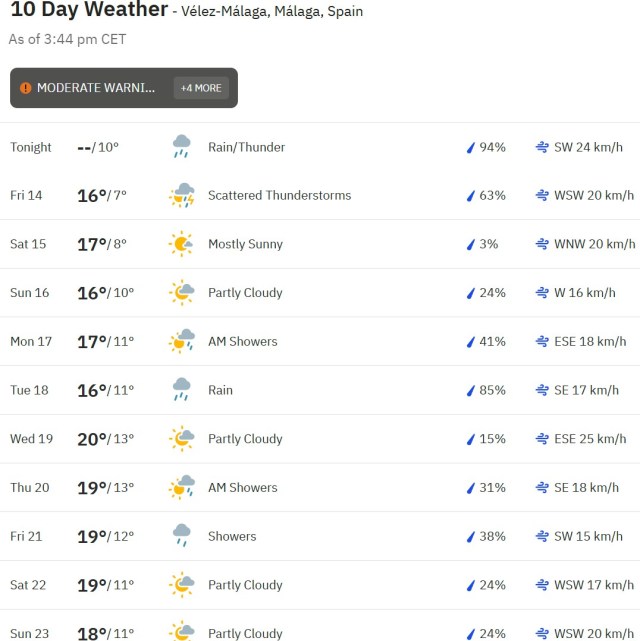The image size is (640, 641).
Task: Click wind icon next to SW 24 km/h
Action: point(542,147)
